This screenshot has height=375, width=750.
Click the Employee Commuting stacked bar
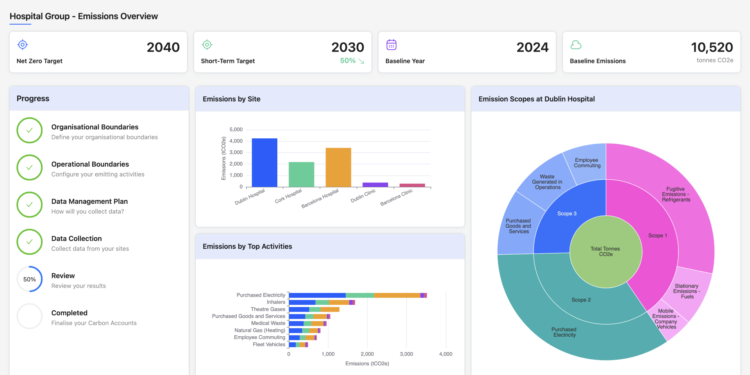tap(303, 337)
